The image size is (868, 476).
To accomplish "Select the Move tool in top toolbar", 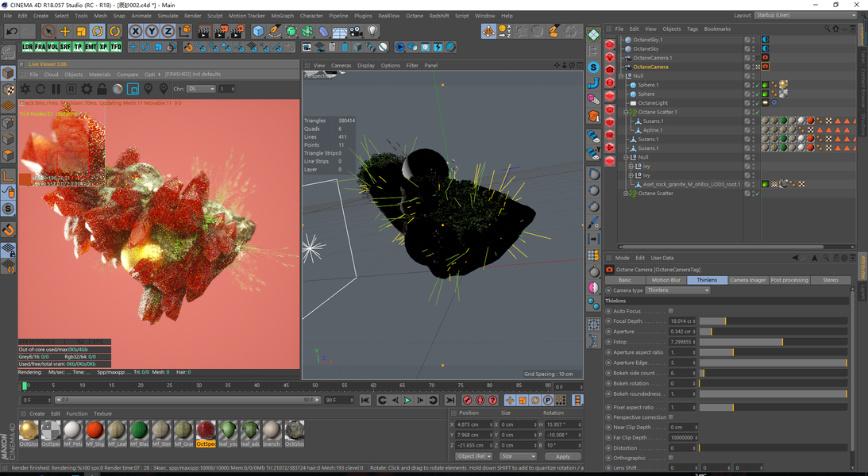I will coord(65,32).
